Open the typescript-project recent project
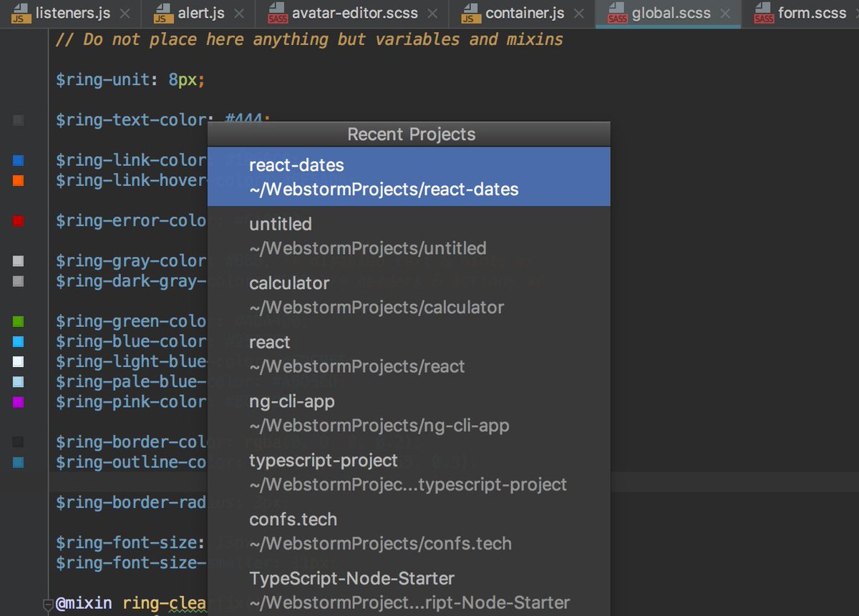Viewport: 859px width, 616px height. tap(409, 472)
